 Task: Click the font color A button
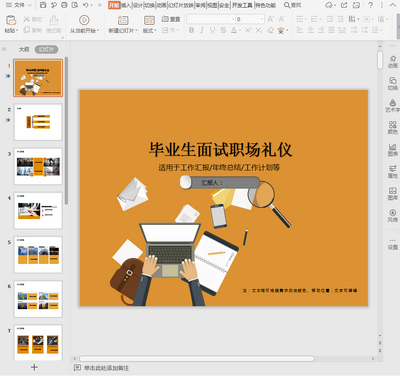(x=234, y=30)
